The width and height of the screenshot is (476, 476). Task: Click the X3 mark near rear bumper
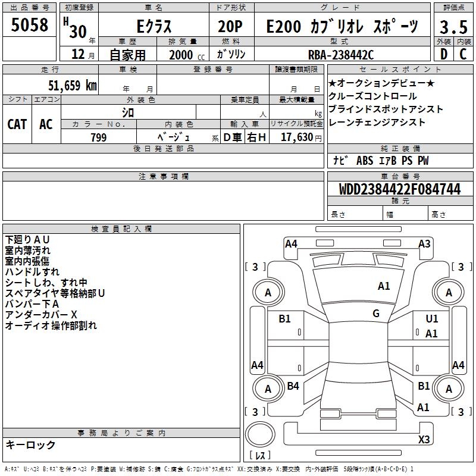coord(424,439)
